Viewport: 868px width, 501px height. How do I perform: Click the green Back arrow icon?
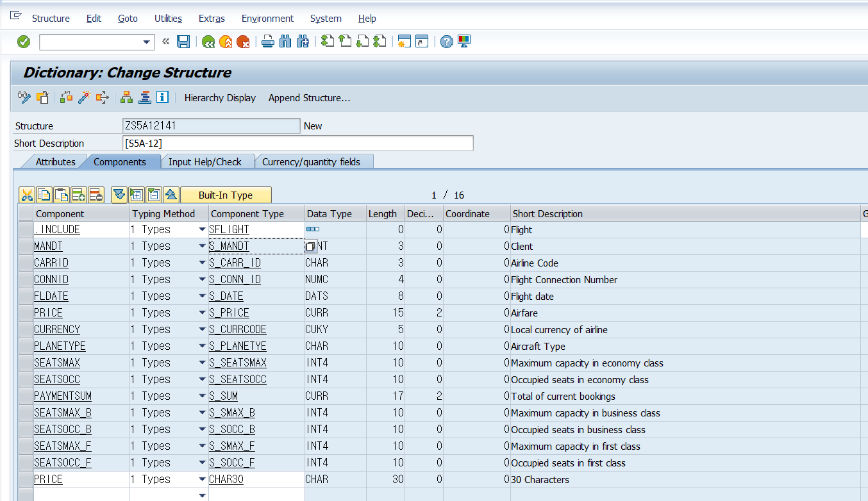208,42
